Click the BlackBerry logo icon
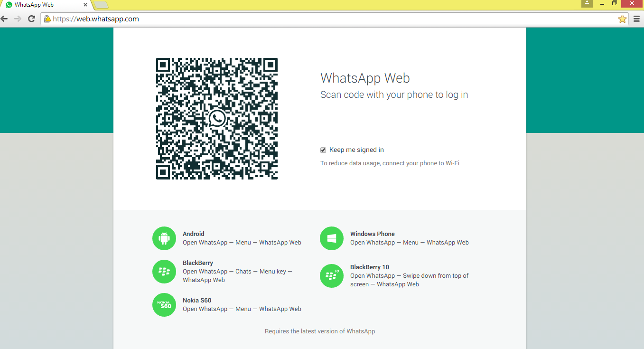Screen dimensions: 644x349 (x=164, y=272)
